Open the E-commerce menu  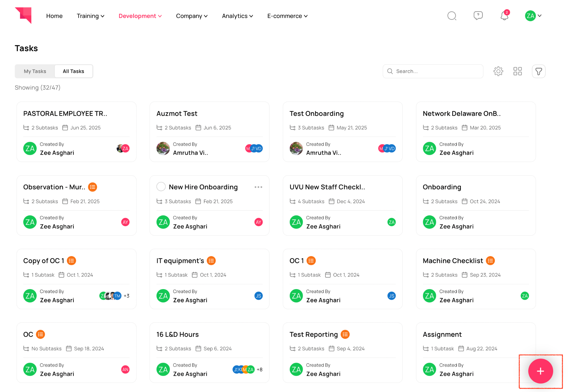[287, 16]
